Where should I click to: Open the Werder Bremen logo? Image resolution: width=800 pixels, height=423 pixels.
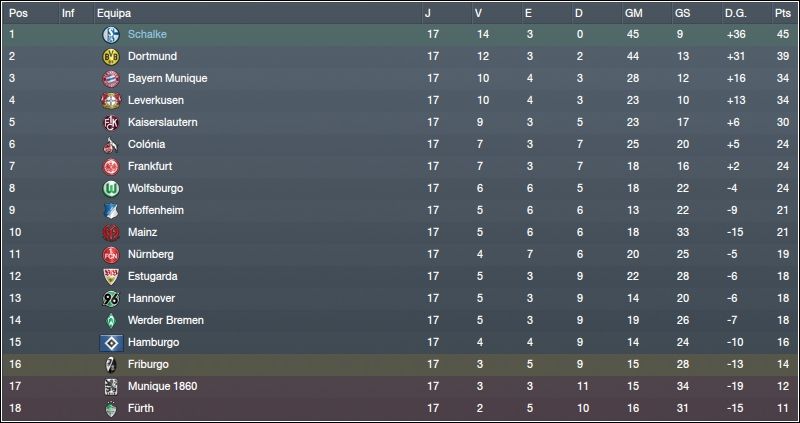[111, 320]
